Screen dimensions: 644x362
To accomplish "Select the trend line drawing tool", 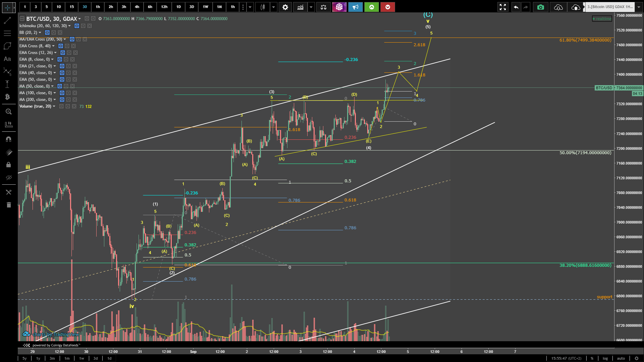I will (7, 21).
